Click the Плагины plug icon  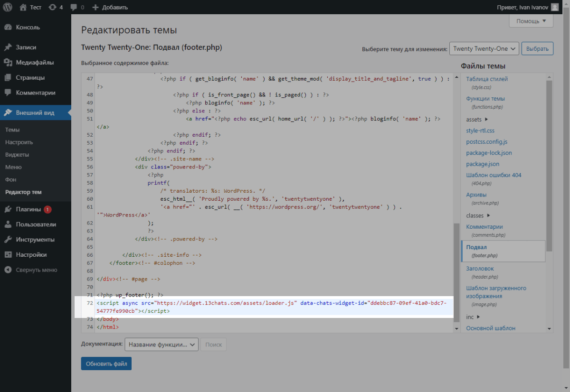click(x=8, y=209)
